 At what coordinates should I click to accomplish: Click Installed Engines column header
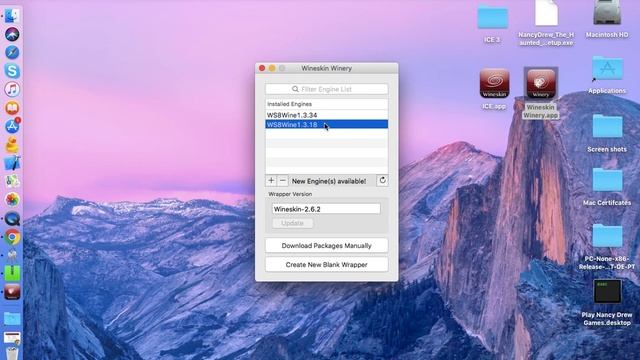[x=327, y=104]
